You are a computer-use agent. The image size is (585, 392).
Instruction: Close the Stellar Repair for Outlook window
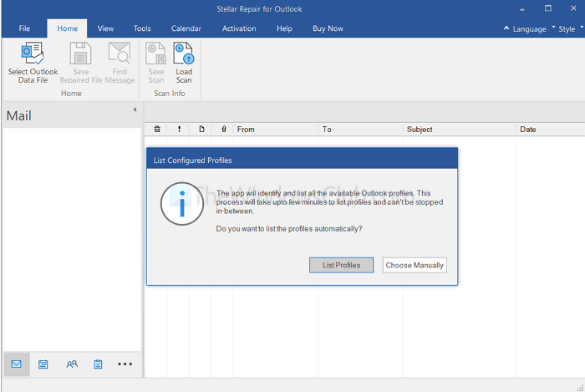point(573,8)
